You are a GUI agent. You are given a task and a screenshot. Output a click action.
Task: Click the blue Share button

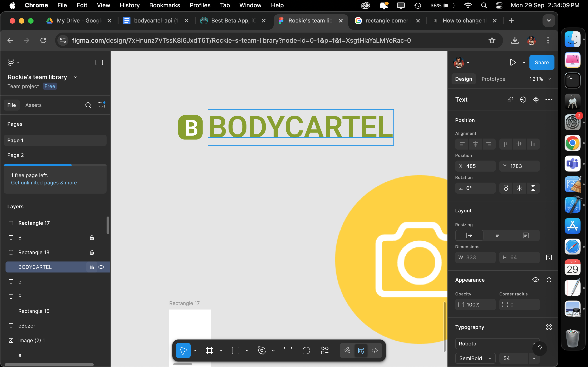click(542, 62)
